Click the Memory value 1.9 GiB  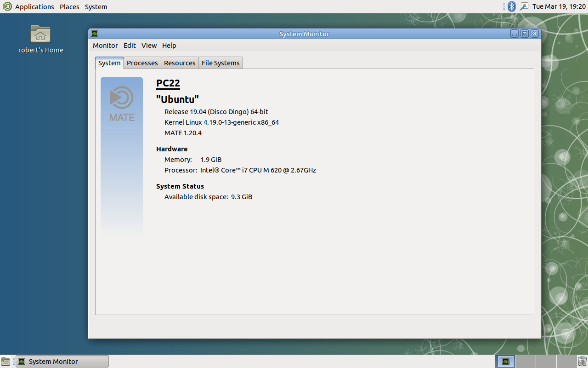click(x=211, y=160)
